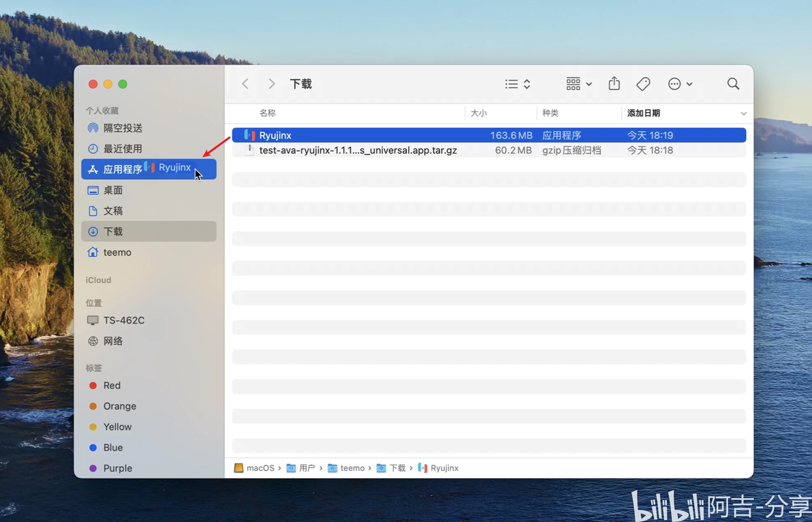This screenshot has width=812, height=522.
Task: Click the tag icon in toolbar
Action: coord(643,84)
